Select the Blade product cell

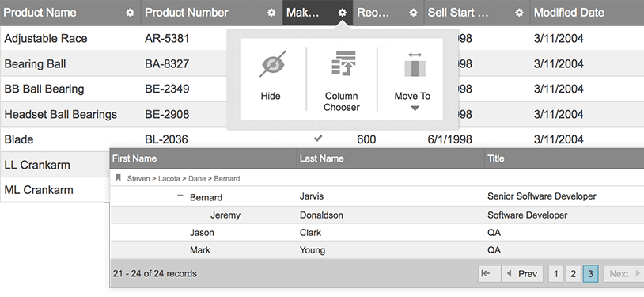click(x=18, y=139)
